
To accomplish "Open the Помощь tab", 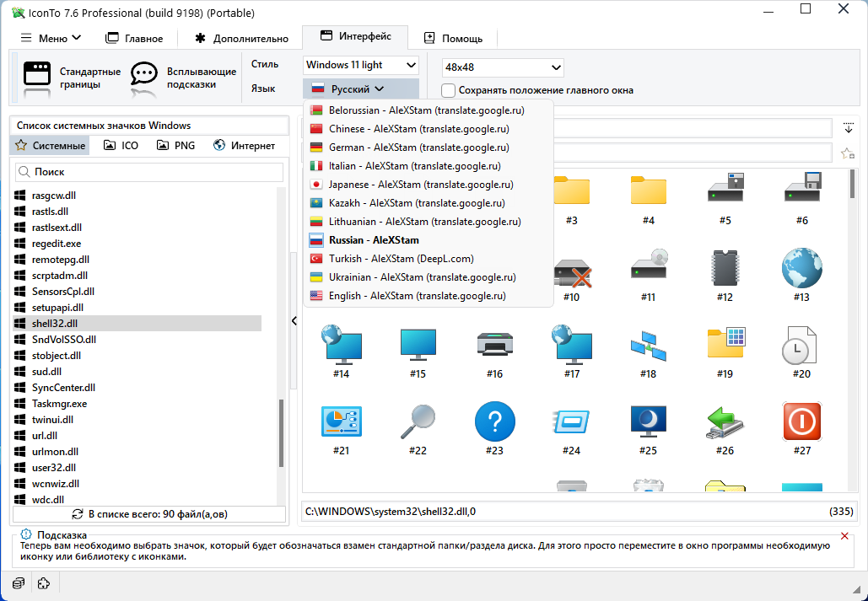I will click(453, 38).
